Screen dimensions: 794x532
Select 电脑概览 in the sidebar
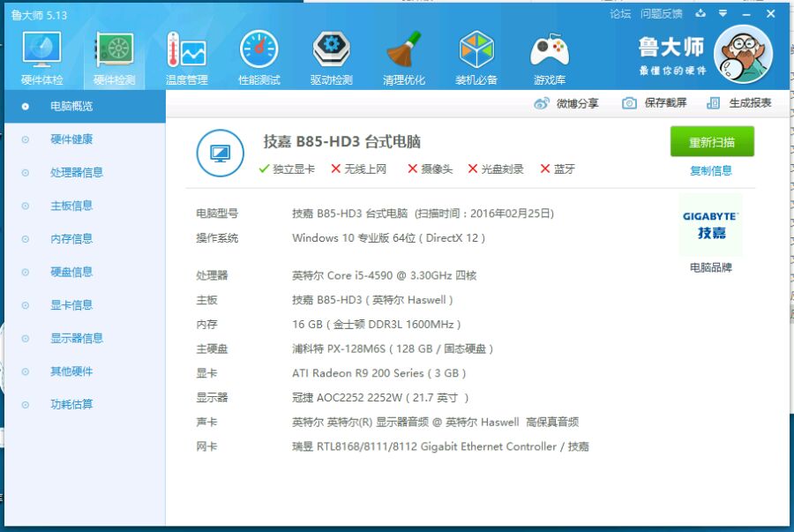tap(85, 106)
